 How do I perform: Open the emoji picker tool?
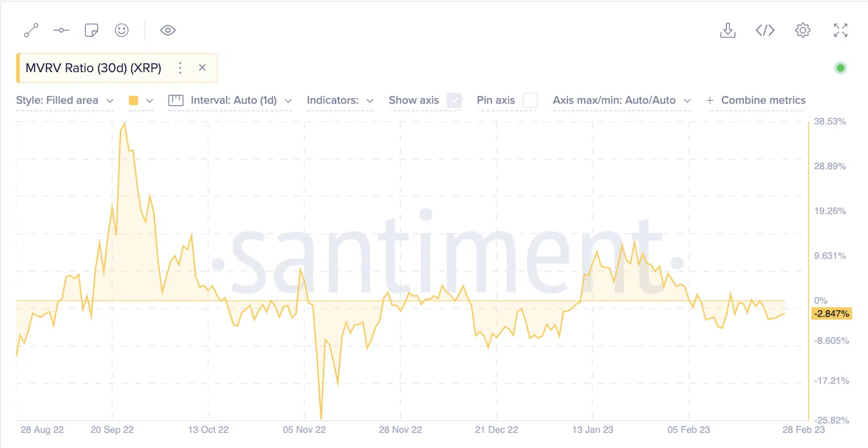click(x=122, y=30)
